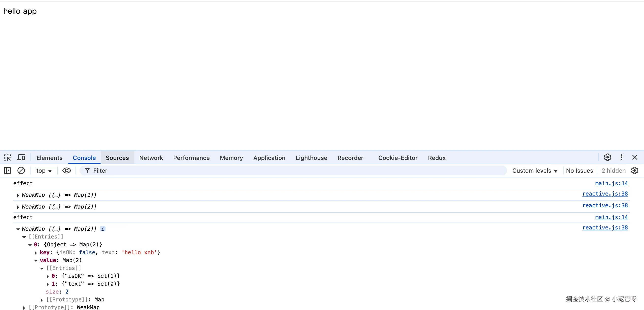Image resolution: width=644 pixels, height=310 pixels.
Task: Expand the key object entry
Action: pos(36,253)
